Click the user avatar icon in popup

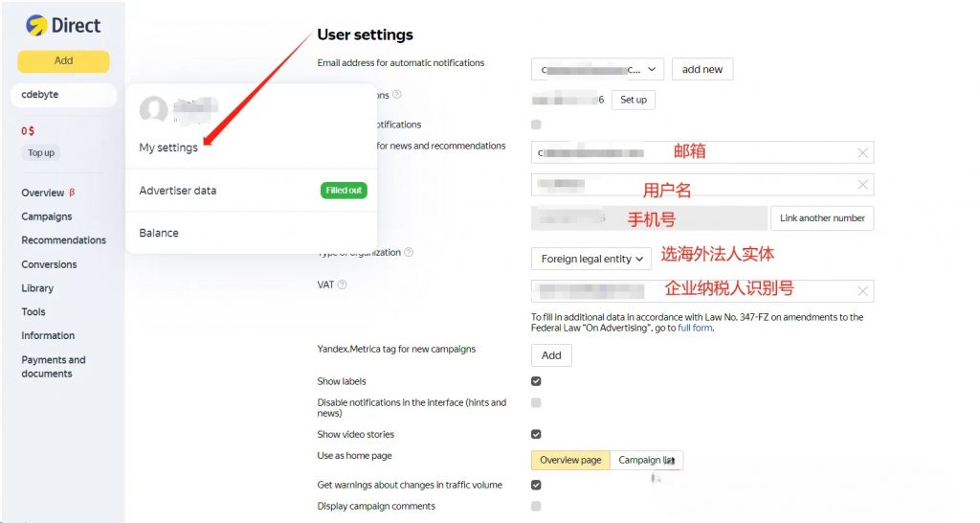[x=153, y=109]
